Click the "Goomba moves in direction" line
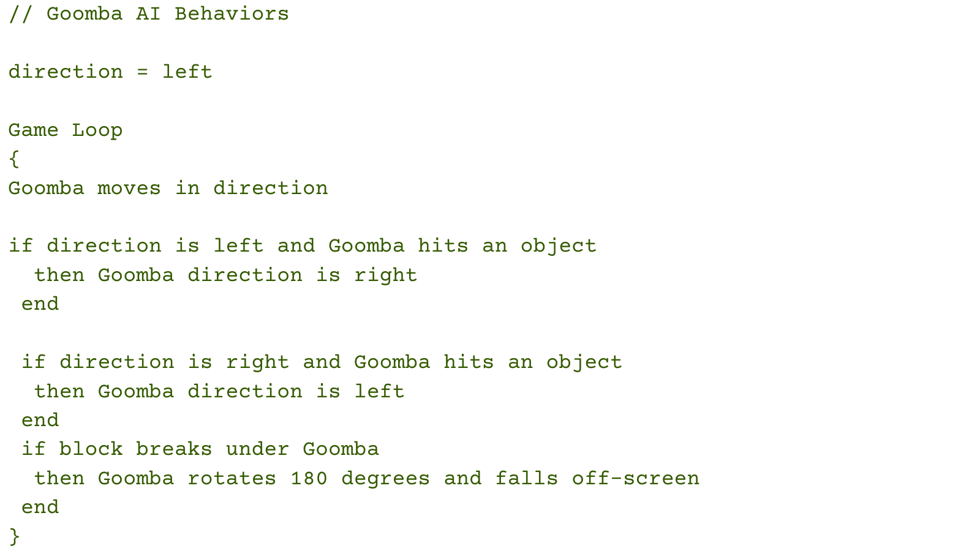The image size is (980, 551). point(168,189)
